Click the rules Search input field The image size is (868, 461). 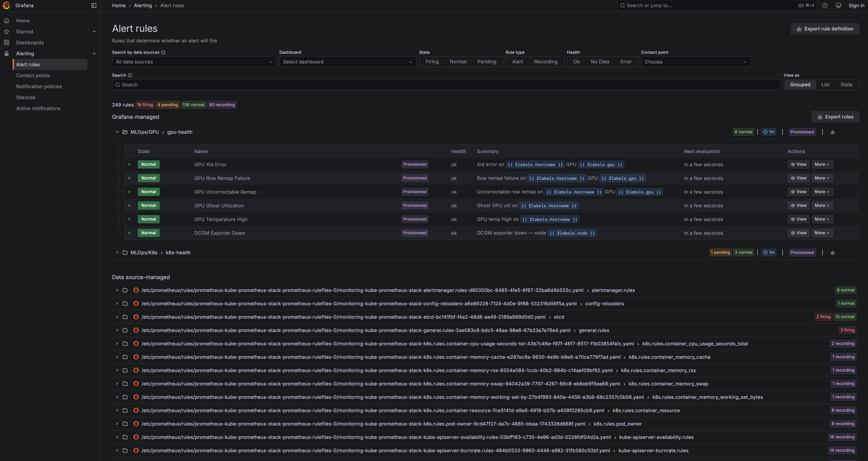[446, 85]
